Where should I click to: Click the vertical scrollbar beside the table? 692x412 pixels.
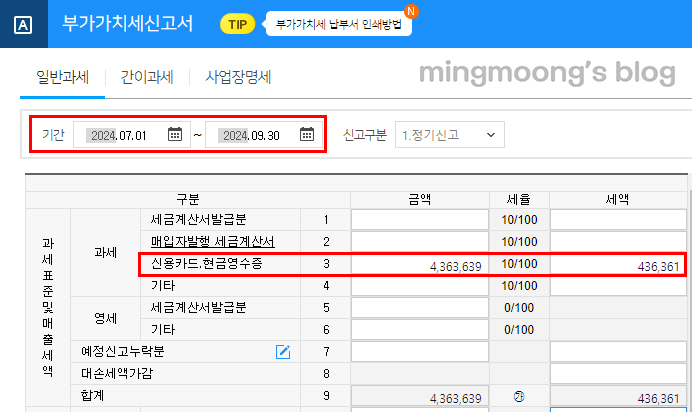tap(690, 300)
